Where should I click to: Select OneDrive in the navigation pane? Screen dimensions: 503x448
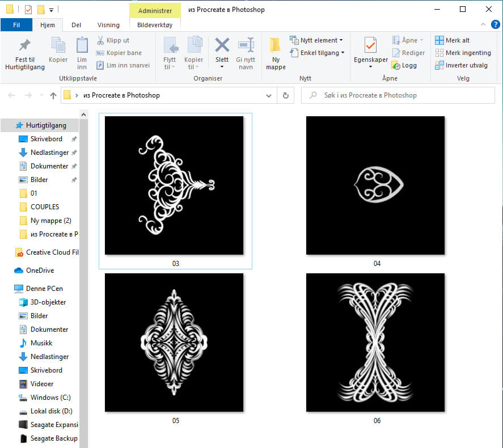[x=40, y=271]
